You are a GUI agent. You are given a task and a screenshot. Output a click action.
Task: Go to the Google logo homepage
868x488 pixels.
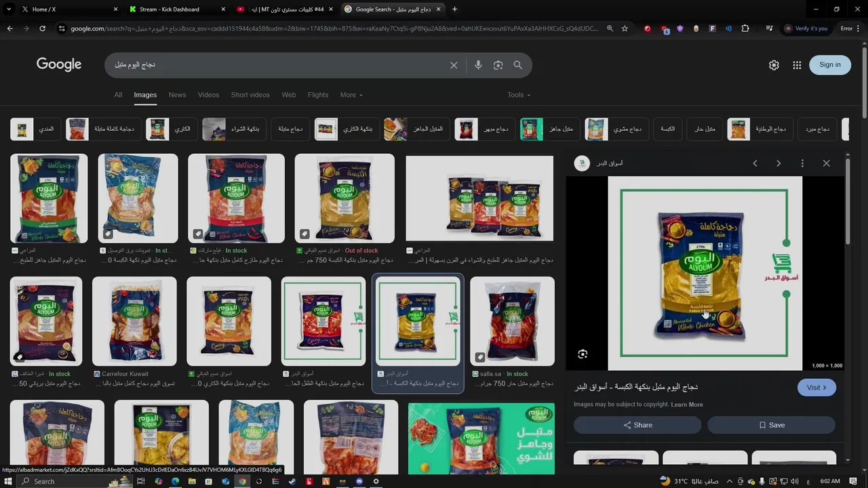[59, 64]
